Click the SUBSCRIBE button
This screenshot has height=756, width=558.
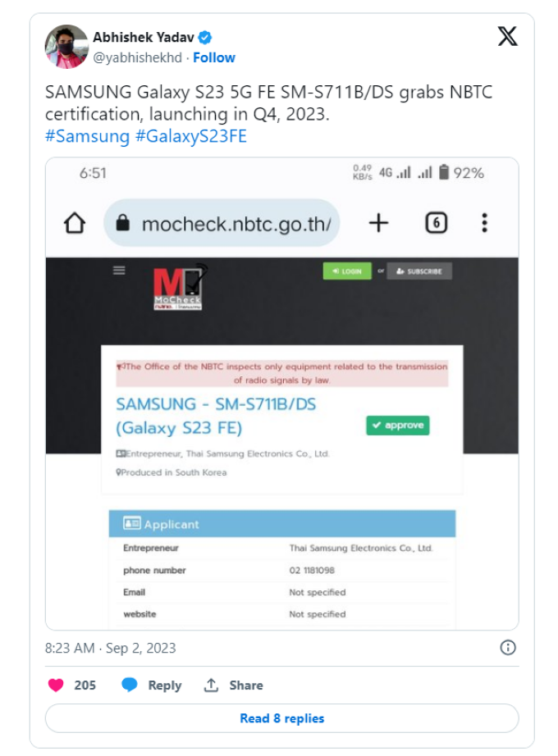pos(418,271)
